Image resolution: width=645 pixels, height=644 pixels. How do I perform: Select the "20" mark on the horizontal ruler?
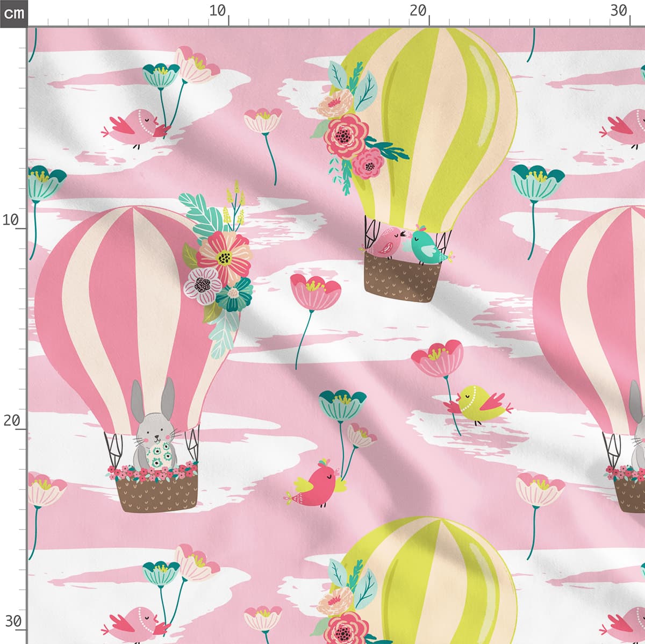418,10
